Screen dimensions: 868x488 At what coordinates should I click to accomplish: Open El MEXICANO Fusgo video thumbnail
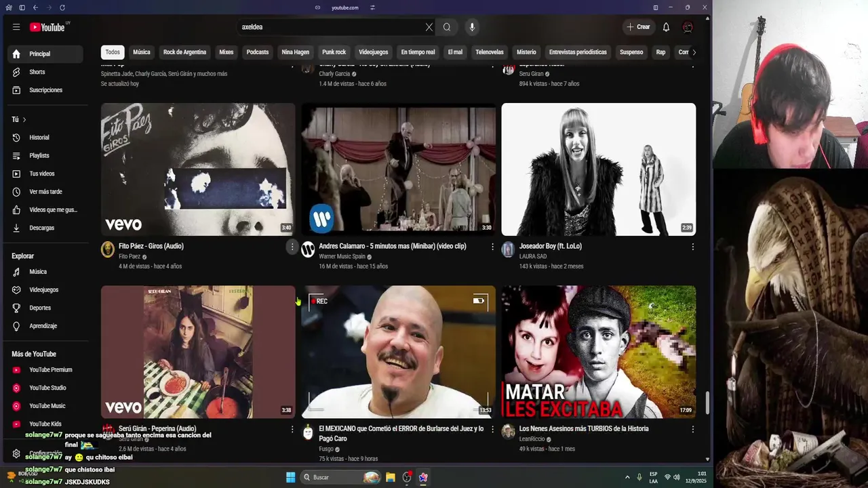click(399, 352)
